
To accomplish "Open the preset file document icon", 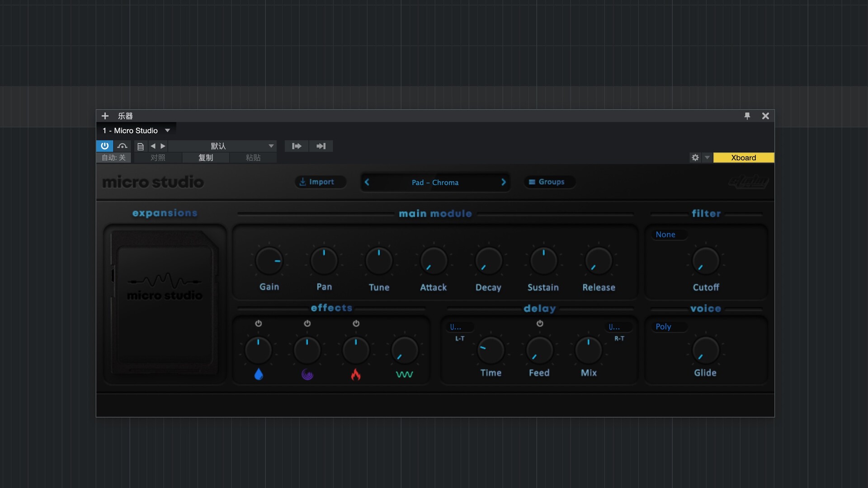I will 141,146.
